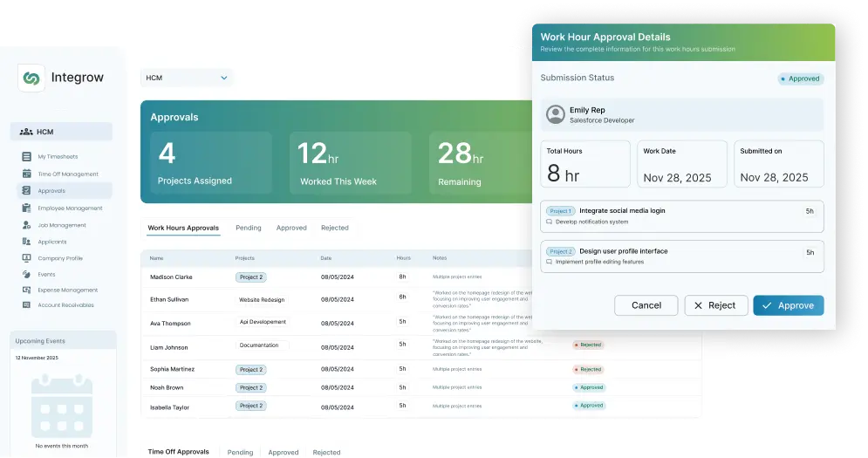Open Job Management sidebar icon

tap(26, 225)
